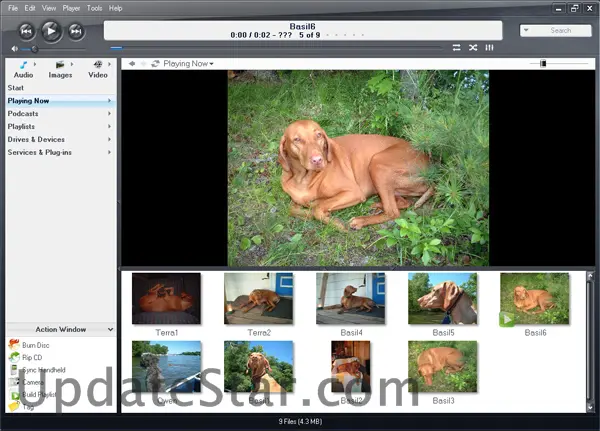Toggle repeat playback mode
Viewport: 600px width, 431px height.
457,47
